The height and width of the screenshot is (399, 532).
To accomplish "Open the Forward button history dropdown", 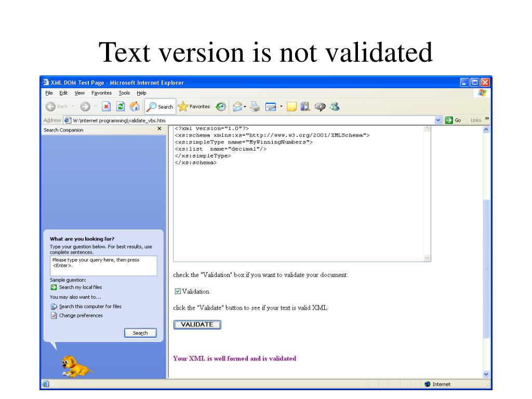I will pos(96,107).
